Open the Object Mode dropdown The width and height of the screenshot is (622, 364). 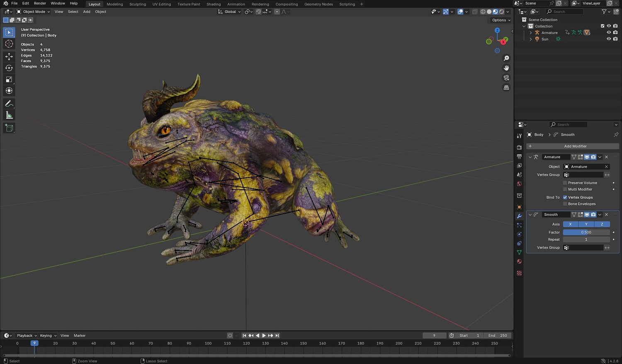tap(33, 12)
